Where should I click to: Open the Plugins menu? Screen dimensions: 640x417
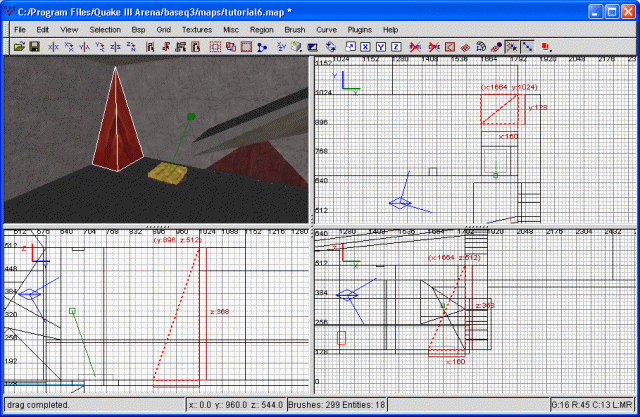click(360, 30)
